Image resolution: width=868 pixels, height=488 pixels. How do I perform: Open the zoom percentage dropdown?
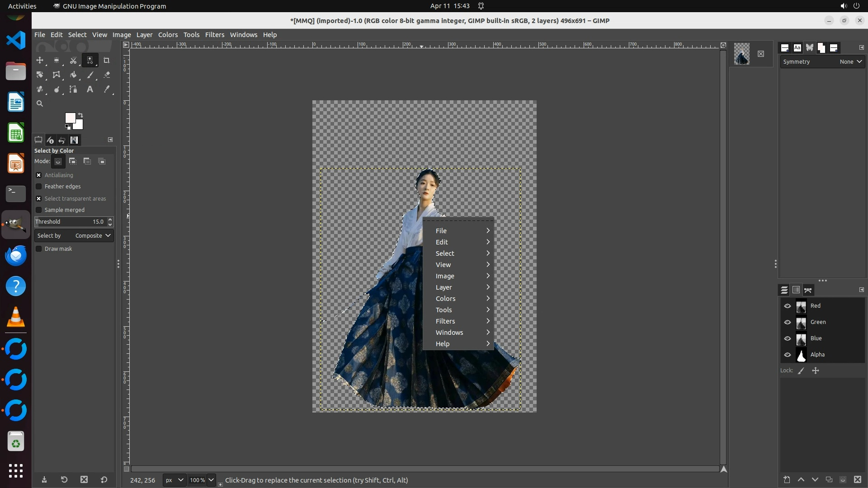click(x=211, y=480)
